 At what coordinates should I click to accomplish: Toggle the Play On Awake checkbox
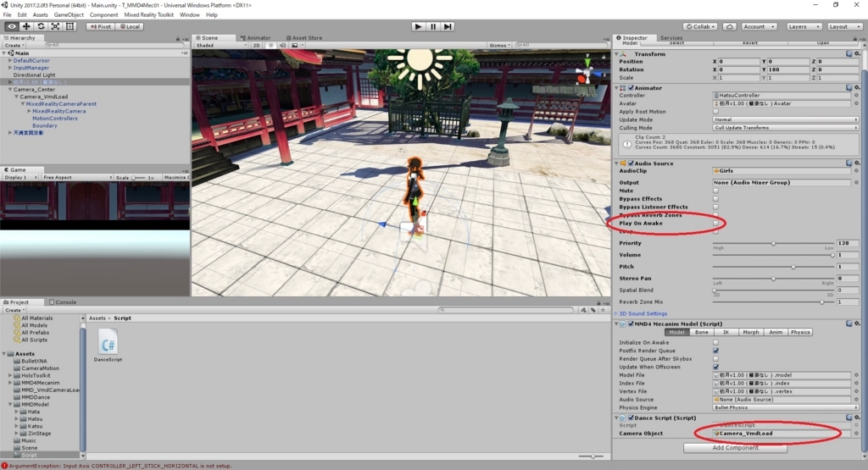pyautogui.click(x=715, y=224)
